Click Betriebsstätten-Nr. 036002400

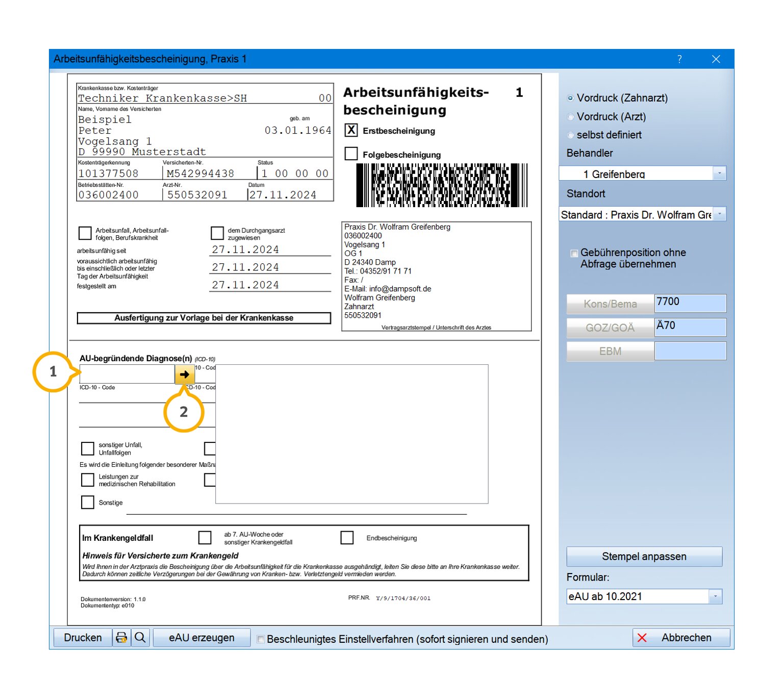(x=108, y=195)
